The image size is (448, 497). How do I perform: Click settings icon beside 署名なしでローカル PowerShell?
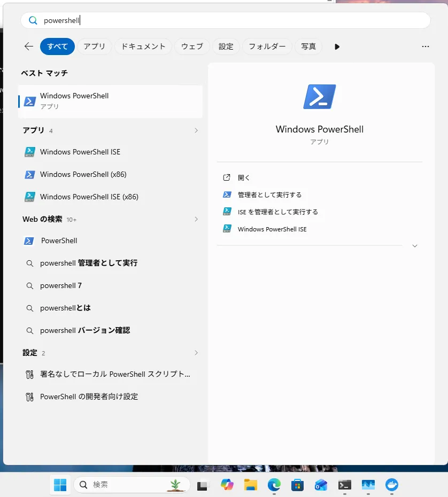pyautogui.click(x=29, y=375)
